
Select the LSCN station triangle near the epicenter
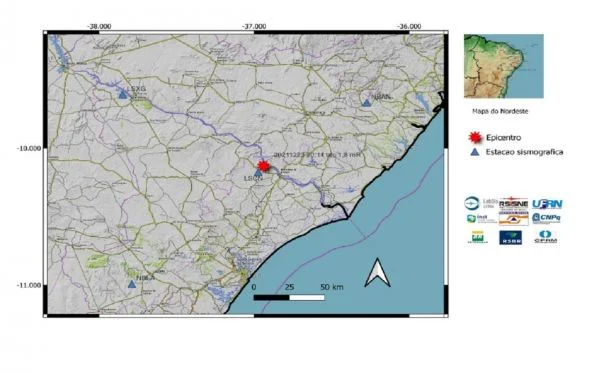(258, 173)
